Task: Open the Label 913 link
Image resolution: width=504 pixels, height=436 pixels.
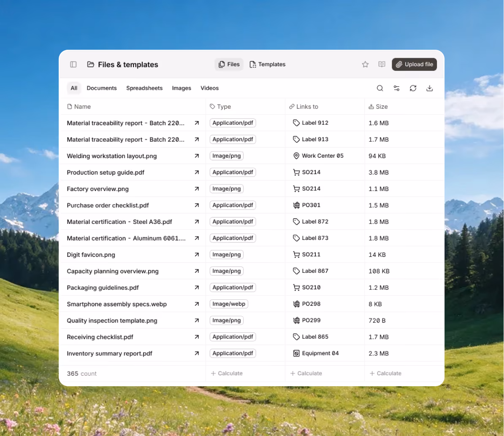Action: click(311, 139)
